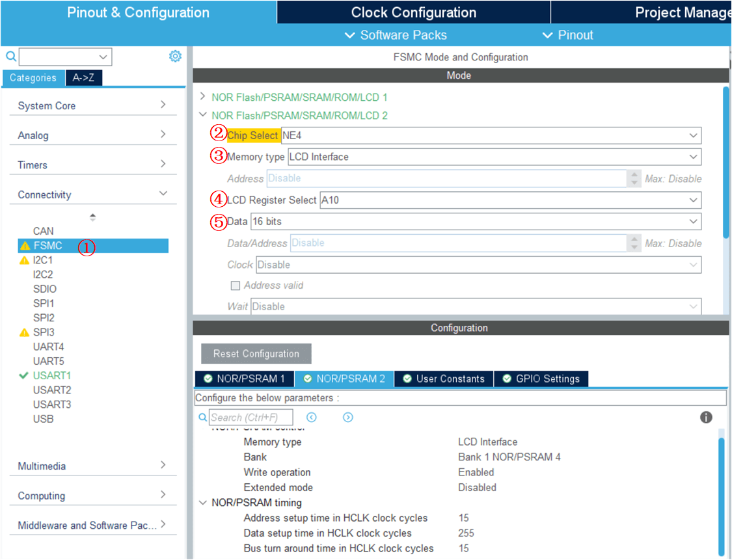
Task: Go to next search result arrow icon
Action: [348, 418]
